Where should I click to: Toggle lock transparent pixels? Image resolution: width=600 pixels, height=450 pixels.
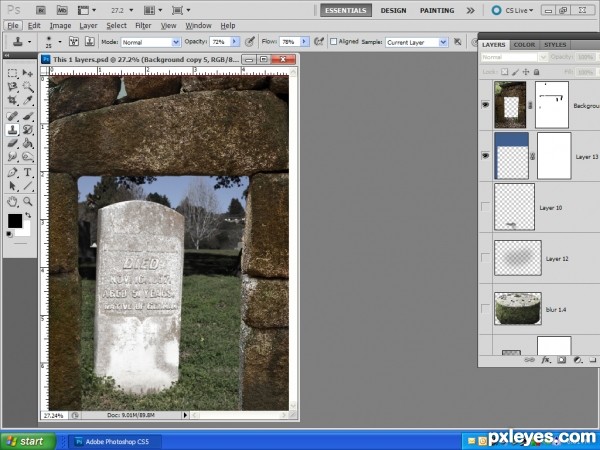pyautogui.click(x=505, y=72)
